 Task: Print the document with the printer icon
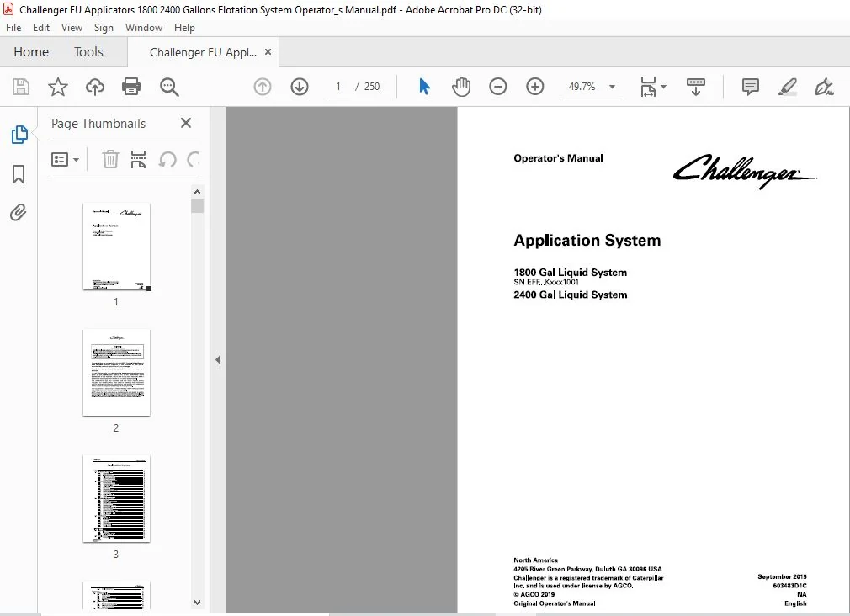click(131, 87)
